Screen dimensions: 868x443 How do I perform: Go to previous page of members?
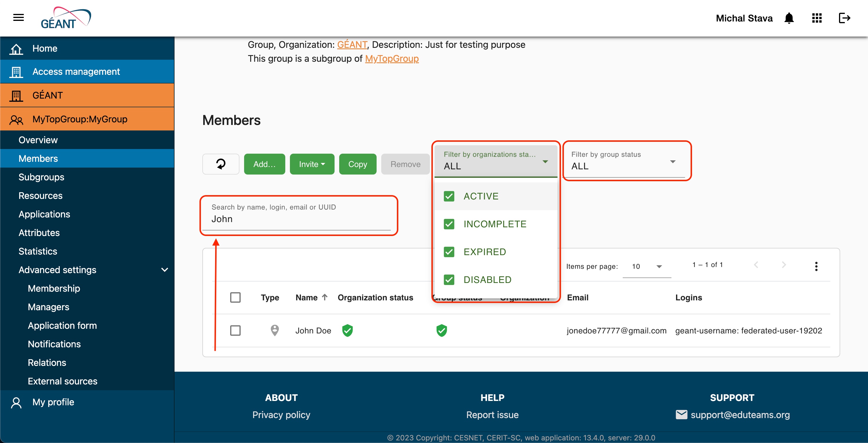pyautogui.click(x=756, y=265)
